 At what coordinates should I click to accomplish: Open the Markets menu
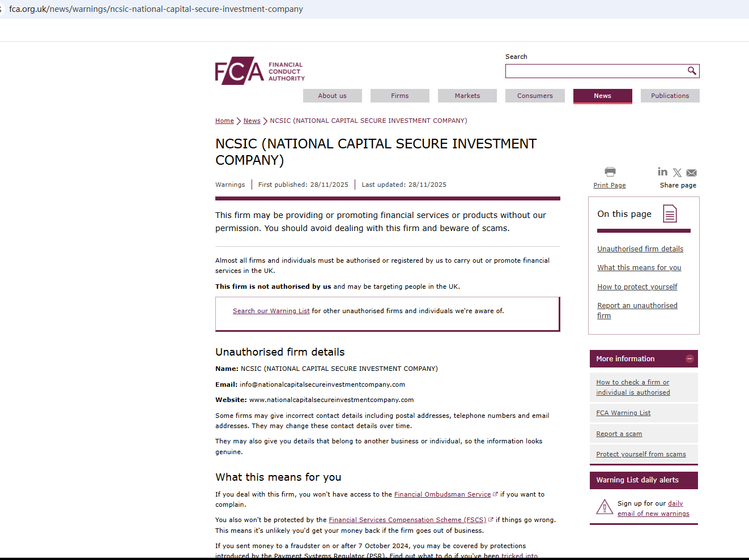point(467,96)
